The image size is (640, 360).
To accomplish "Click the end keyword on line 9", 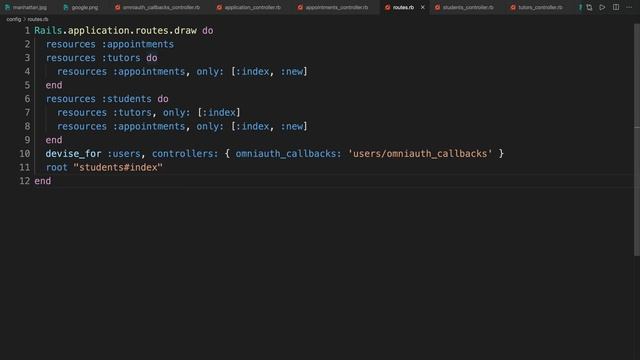I will pos(54,140).
